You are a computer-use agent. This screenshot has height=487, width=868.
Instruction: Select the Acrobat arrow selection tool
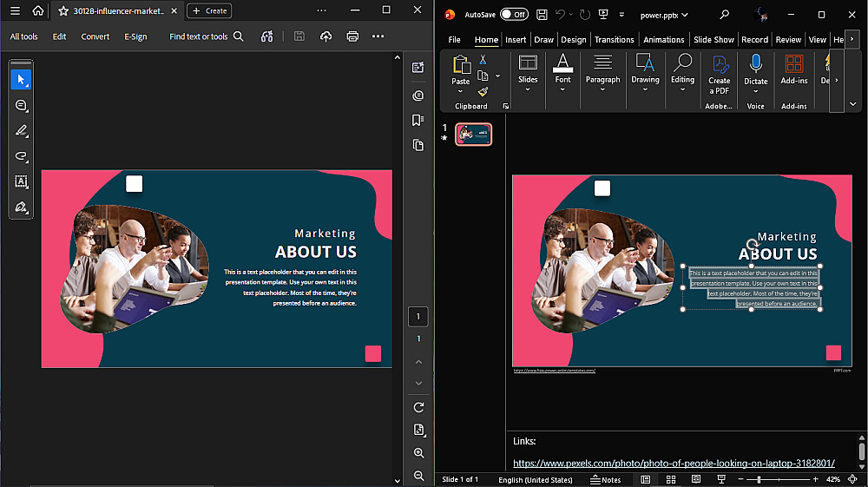click(21, 80)
